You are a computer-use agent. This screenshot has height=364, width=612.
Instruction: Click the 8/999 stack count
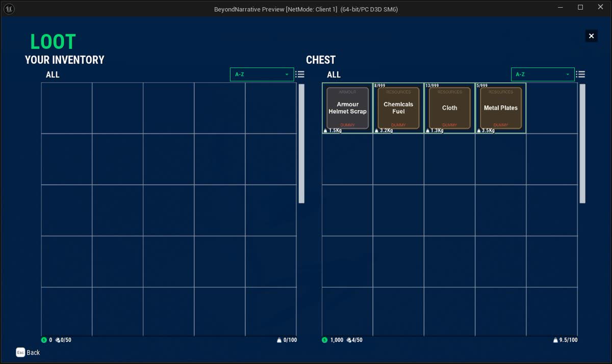[x=379, y=86]
